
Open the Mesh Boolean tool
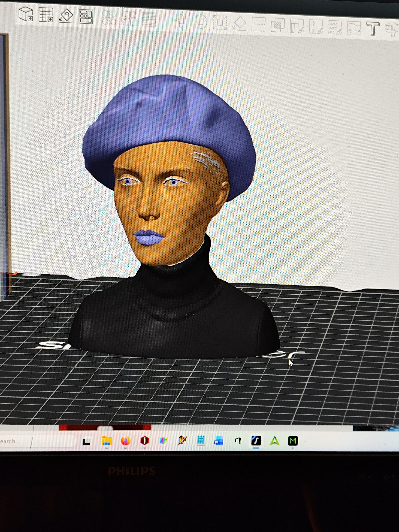(278, 25)
